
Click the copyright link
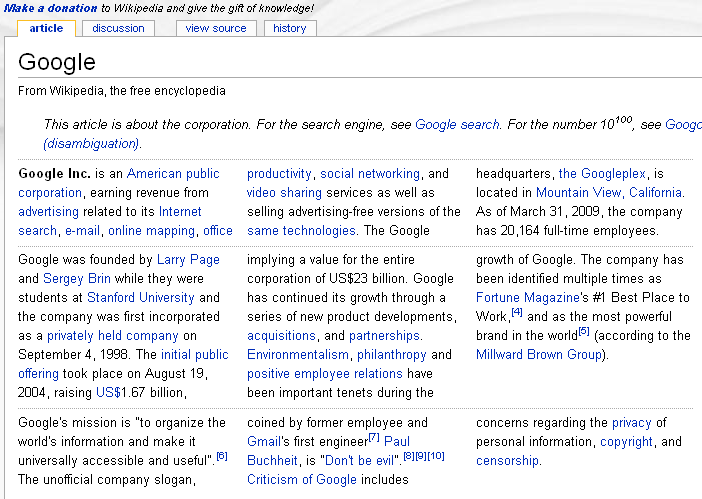coord(626,442)
